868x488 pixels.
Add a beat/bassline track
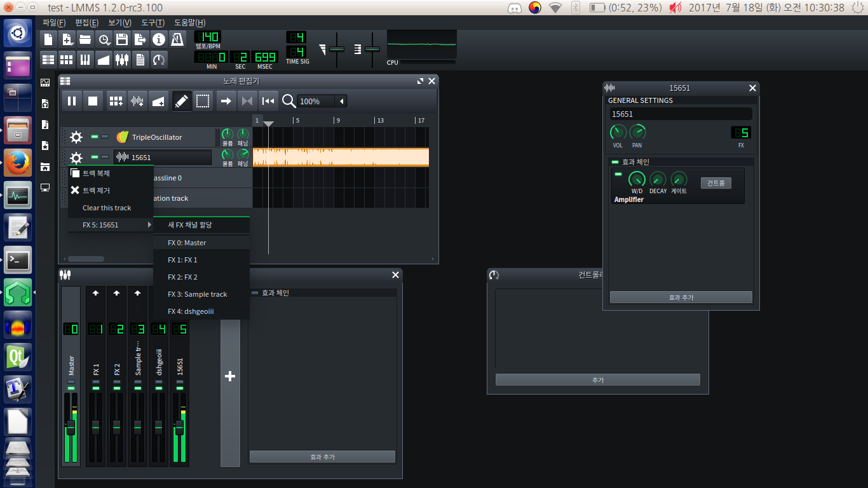coord(116,100)
